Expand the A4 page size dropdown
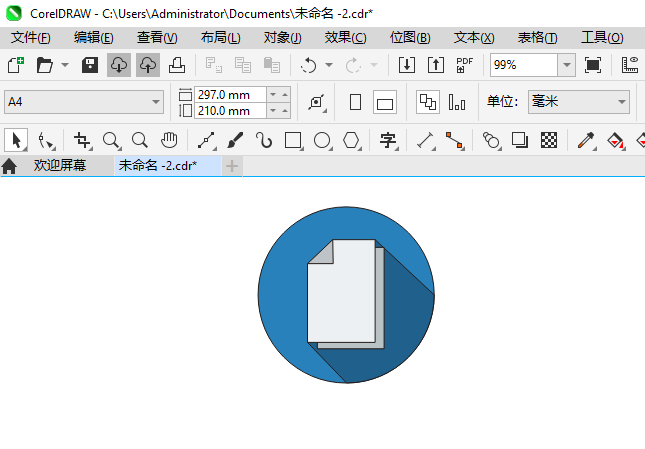The height and width of the screenshot is (449, 645). (x=156, y=102)
